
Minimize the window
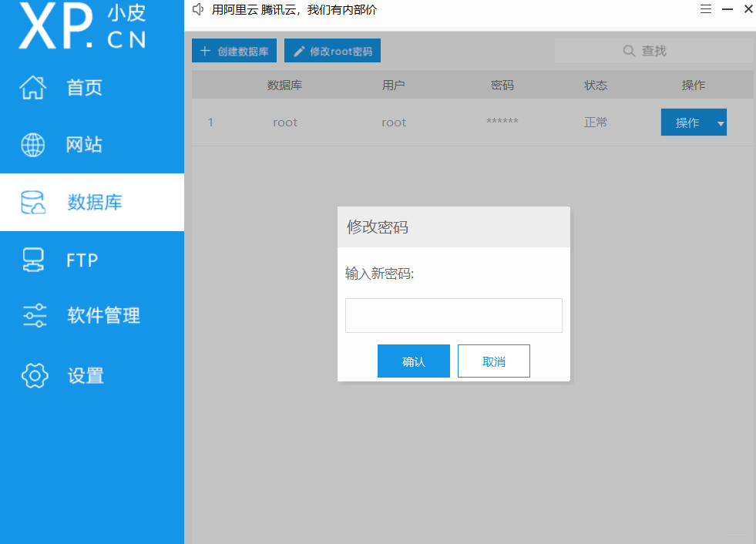point(727,9)
